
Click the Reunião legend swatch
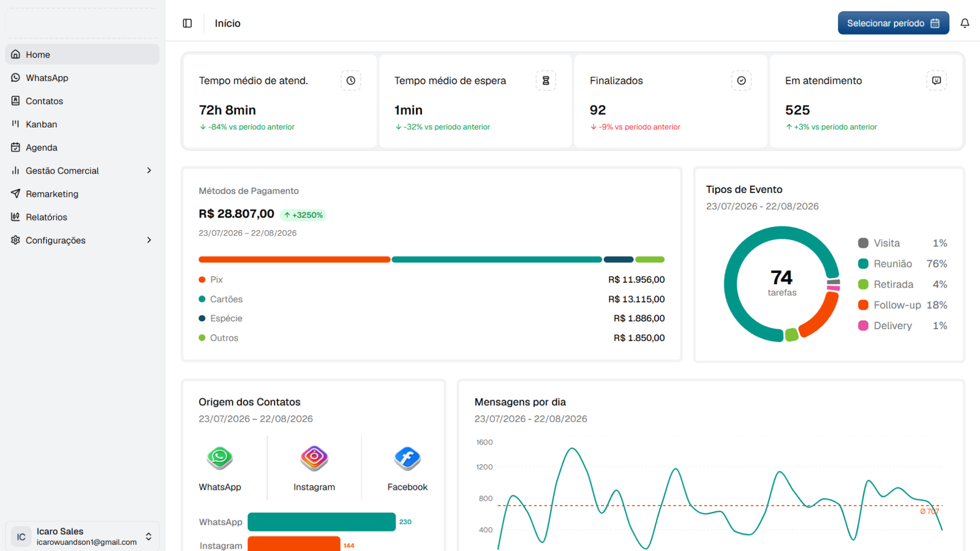coord(863,264)
